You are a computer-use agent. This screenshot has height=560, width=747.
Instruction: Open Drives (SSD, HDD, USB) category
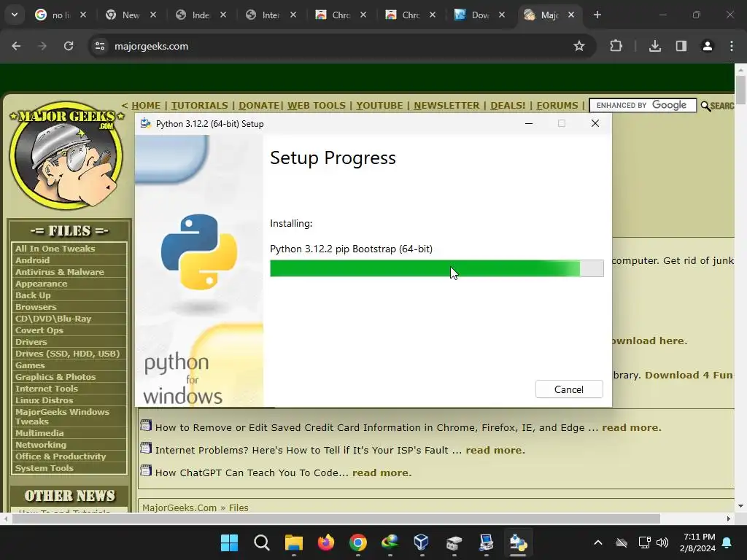(68, 354)
